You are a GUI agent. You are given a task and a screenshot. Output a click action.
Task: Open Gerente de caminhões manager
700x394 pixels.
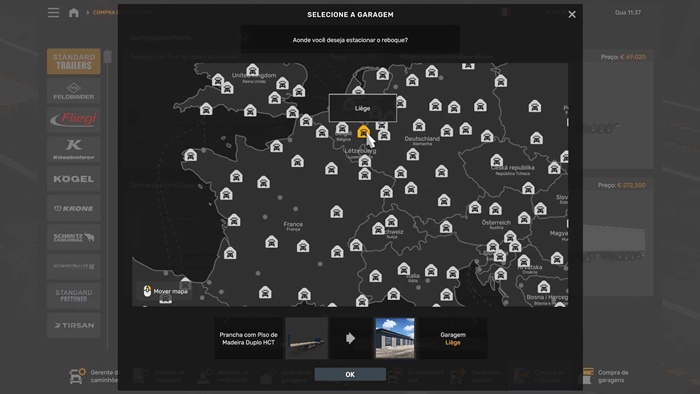pyautogui.click(x=96, y=376)
